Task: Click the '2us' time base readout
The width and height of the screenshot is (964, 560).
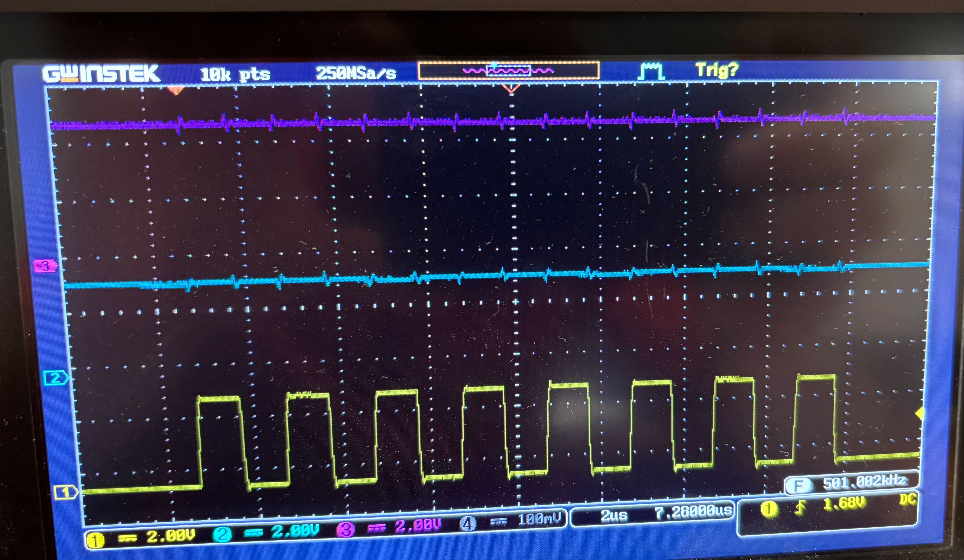Action: coord(614,516)
